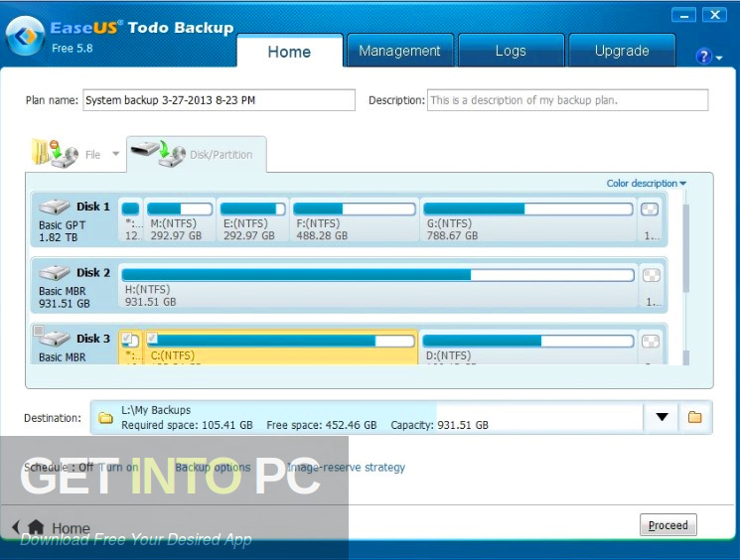
Task: Uncheck Disk 3 system reserved partition checkbox
Action: pos(126,338)
